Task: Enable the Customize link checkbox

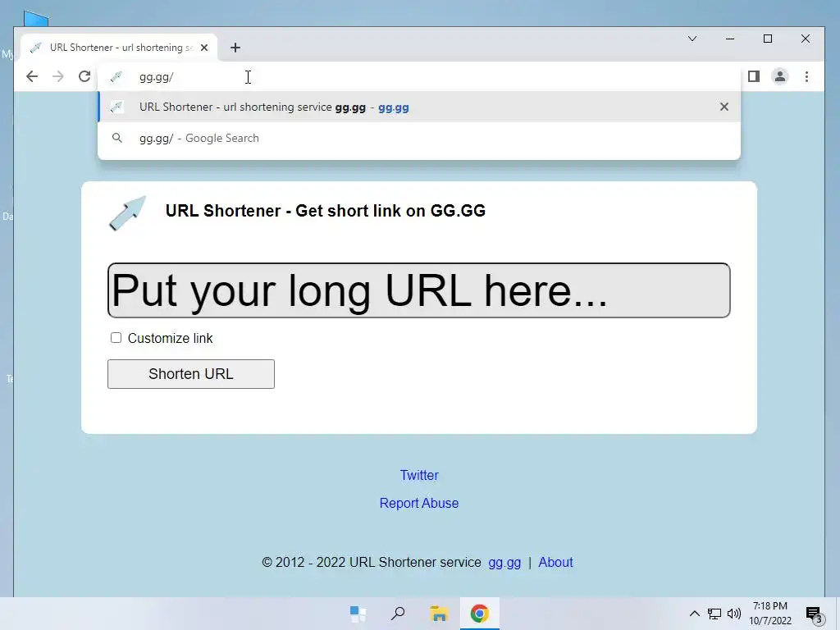Action: coord(116,337)
